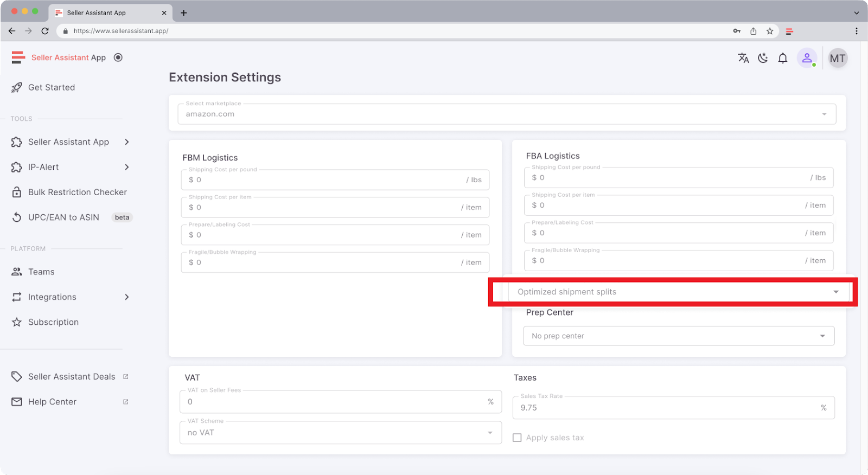
Task: Click the Bulk Restriction Checker lock icon
Action: click(17, 192)
